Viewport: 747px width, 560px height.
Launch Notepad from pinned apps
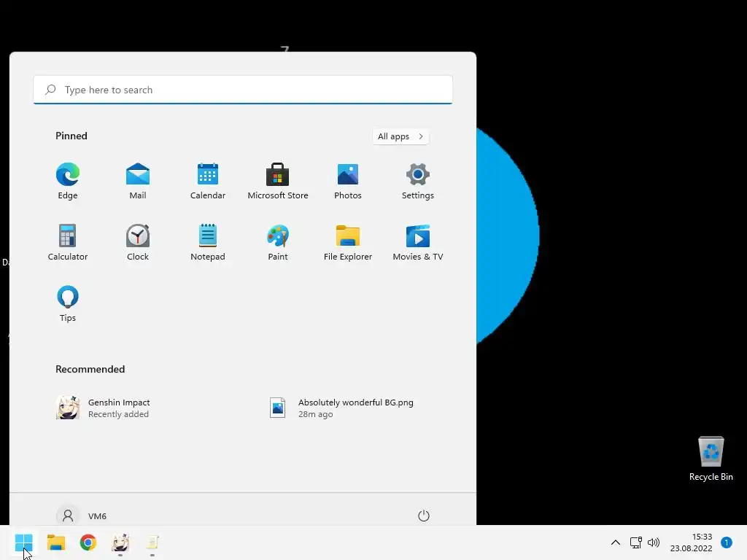tap(208, 242)
